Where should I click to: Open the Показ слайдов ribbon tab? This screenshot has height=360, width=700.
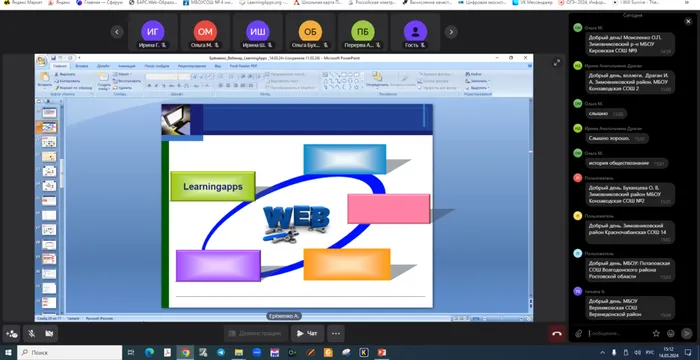point(156,66)
